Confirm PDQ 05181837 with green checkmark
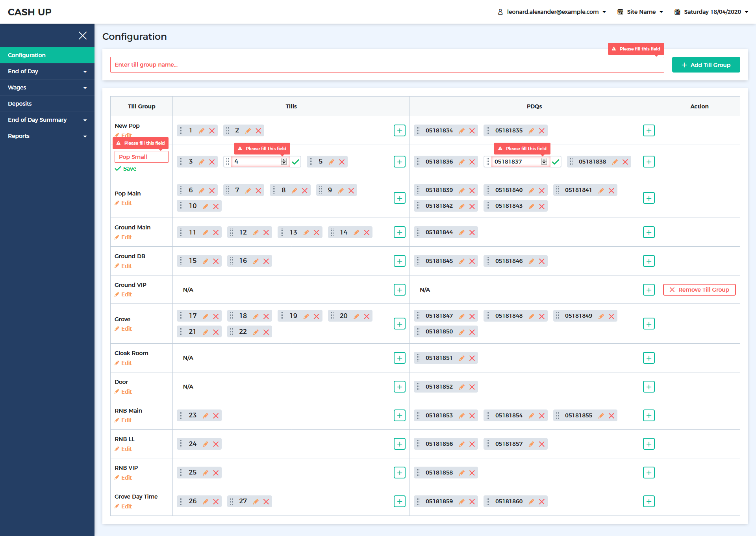This screenshot has width=756, height=536. pyautogui.click(x=556, y=162)
